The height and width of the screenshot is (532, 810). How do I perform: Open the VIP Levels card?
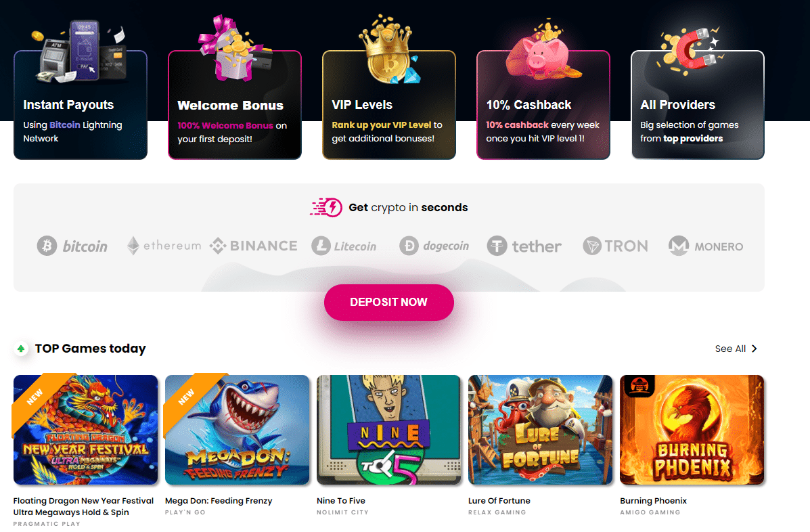click(x=389, y=105)
